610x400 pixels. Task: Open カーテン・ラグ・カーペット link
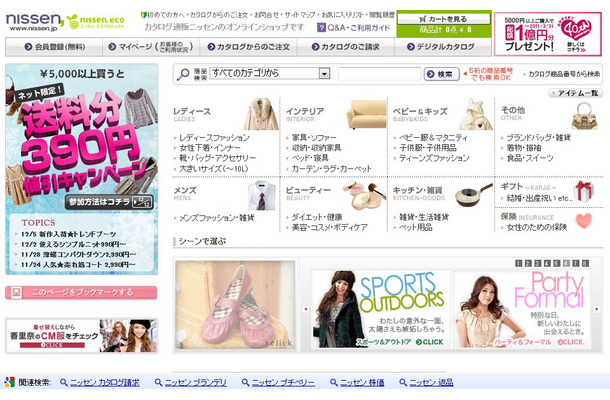(331, 168)
